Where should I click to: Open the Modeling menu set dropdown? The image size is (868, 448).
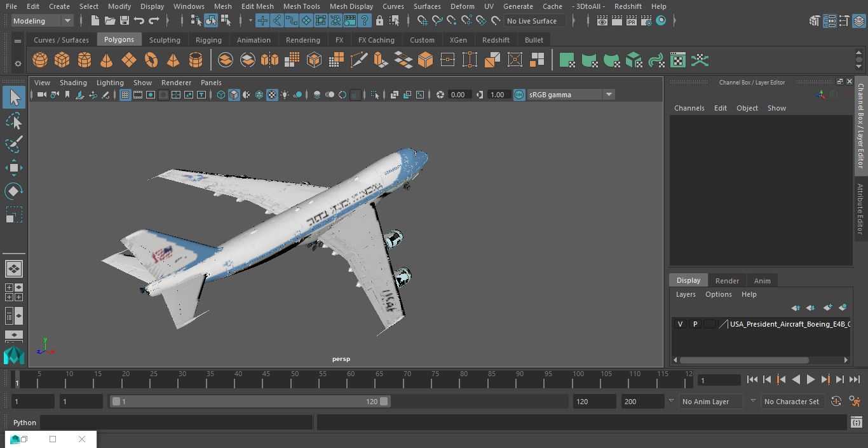[43, 21]
